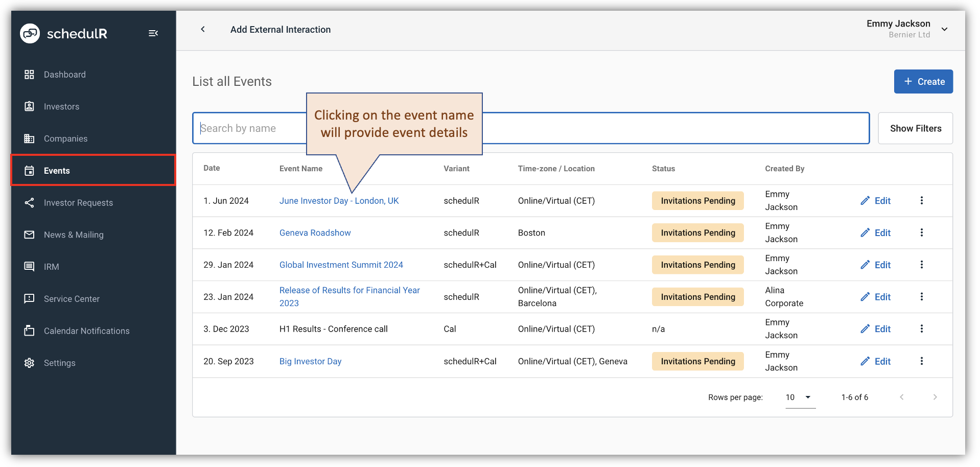
Task: Edit the Geneva Roadshow event
Action: 875,232
